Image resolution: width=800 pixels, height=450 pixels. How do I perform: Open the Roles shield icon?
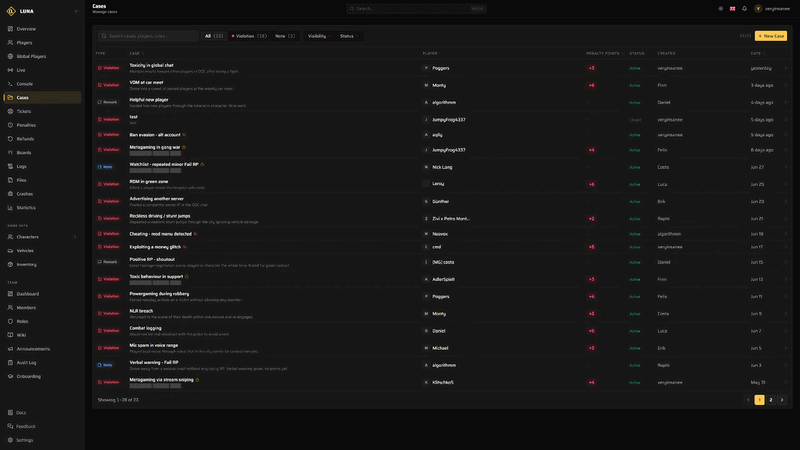click(x=10, y=321)
